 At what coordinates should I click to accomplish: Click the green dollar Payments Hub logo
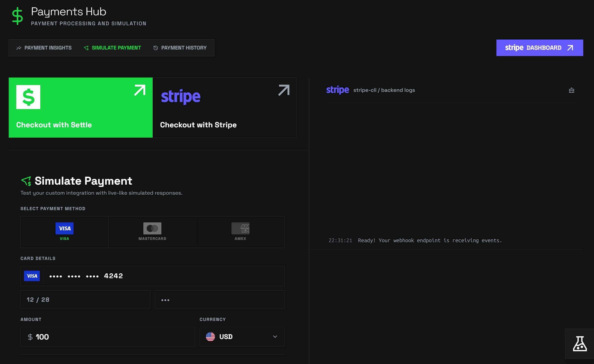[17, 16]
